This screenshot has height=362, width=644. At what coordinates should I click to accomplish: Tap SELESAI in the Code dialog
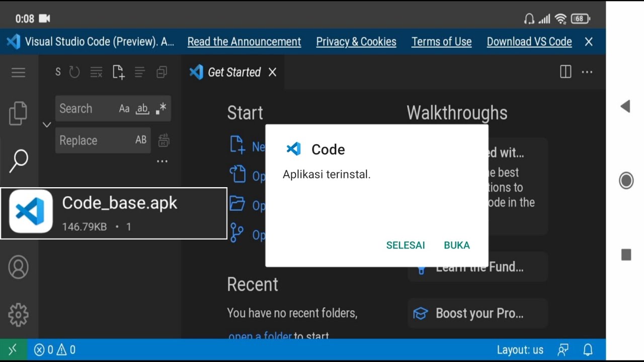pos(406,245)
